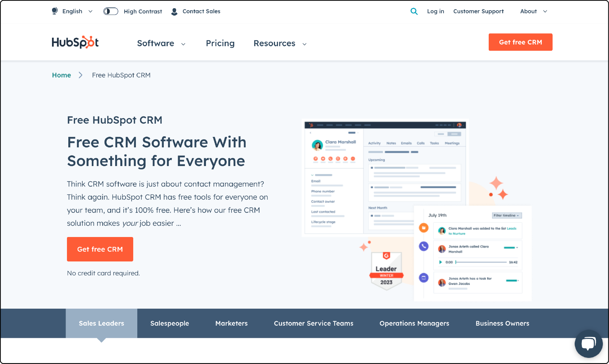Open the chat widget bubble

point(589,344)
